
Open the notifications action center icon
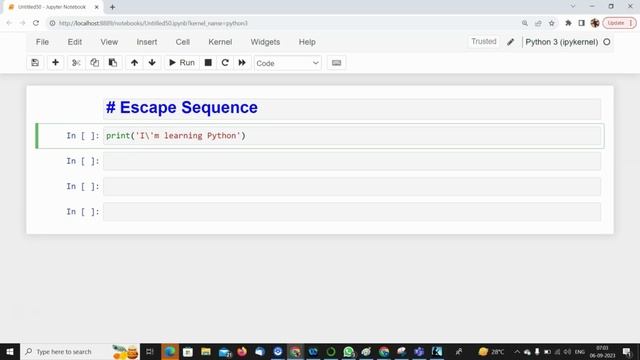[x=627, y=351]
